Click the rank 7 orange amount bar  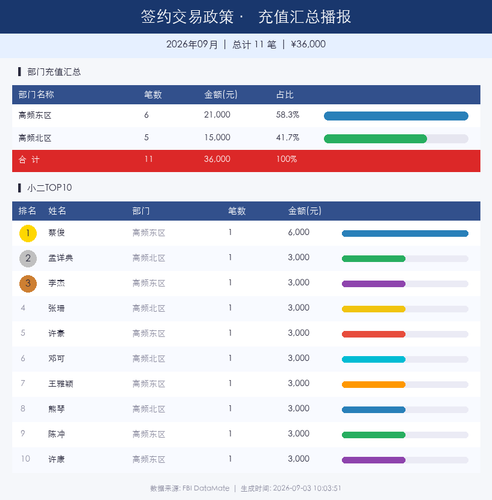[x=374, y=385]
